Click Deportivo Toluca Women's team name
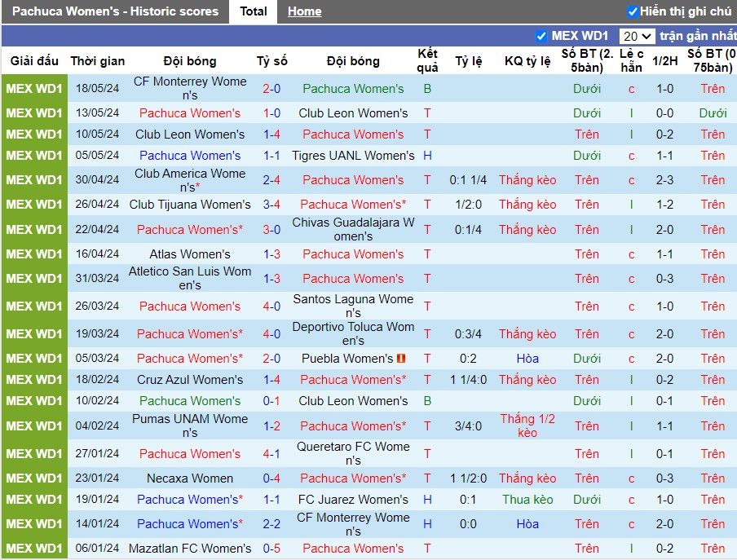 (353, 333)
